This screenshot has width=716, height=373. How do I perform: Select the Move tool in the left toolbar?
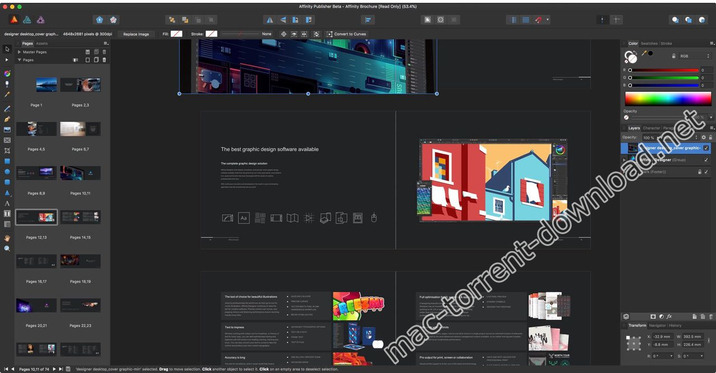point(7,49)
